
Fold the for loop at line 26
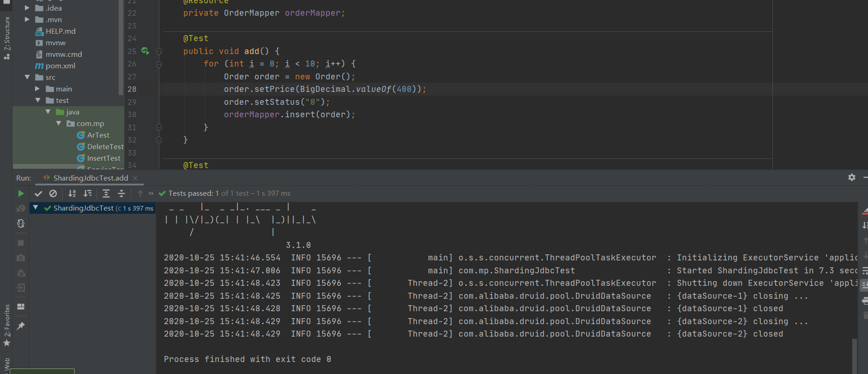(x=159, y=64)
